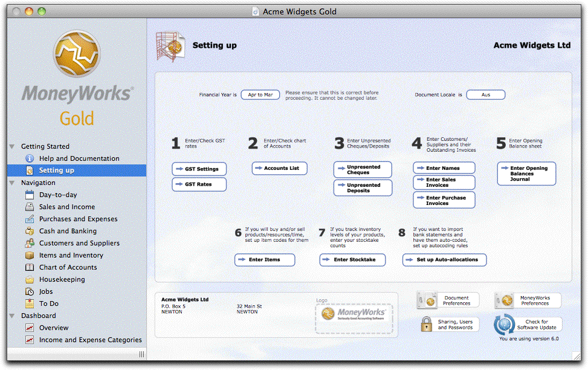The width and height of the screenshot is (588, 370).
Task: Click the 32 Main St NEWTON address
Action: 249,309
